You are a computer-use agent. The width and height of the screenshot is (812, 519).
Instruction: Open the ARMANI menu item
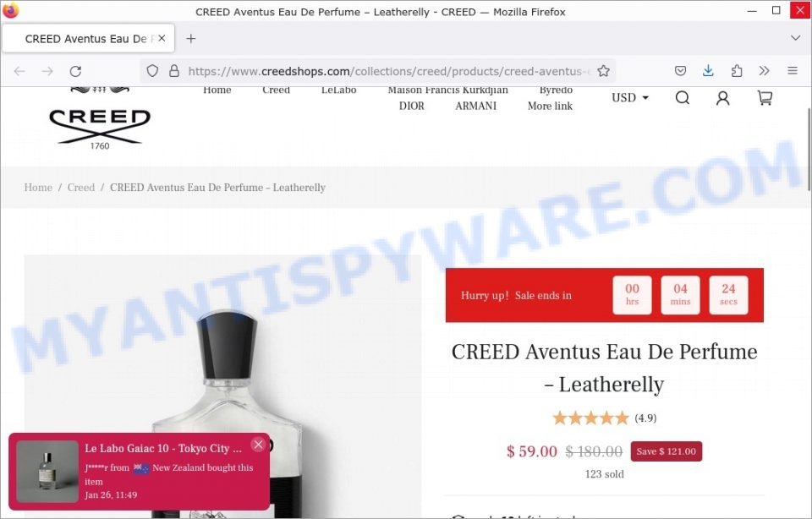pyautogui.click(x=475, y=106)
